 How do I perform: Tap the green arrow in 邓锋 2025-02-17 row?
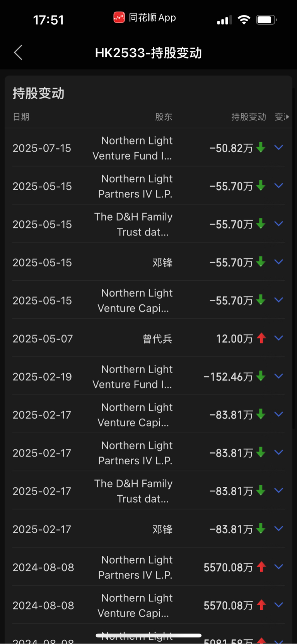point(261,529)
